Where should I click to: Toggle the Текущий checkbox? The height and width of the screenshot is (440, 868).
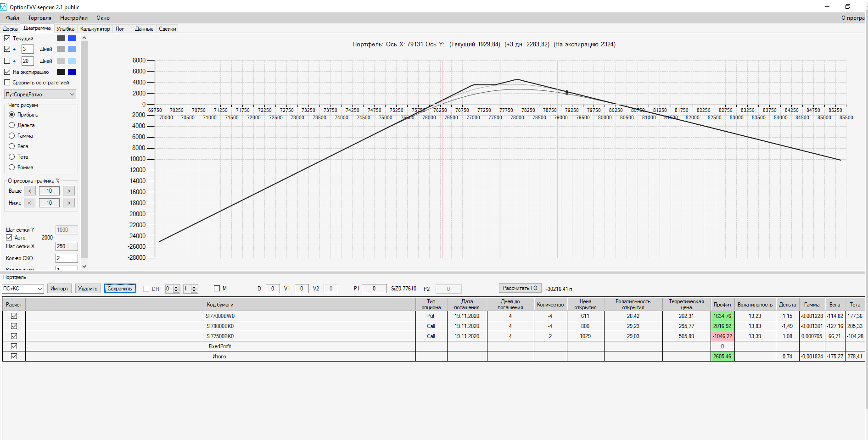pyautogui.click(x=7, y=39)
